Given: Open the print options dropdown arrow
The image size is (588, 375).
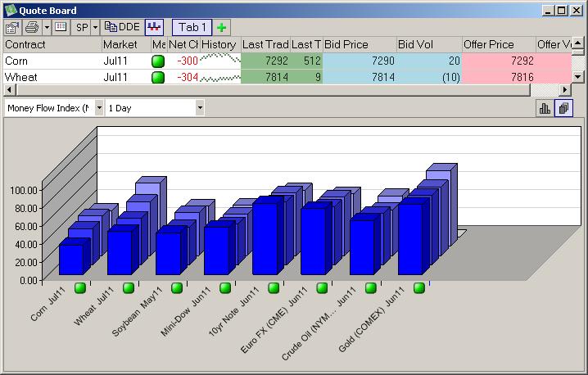Looking at the screenshot, I should click(47, 27).
